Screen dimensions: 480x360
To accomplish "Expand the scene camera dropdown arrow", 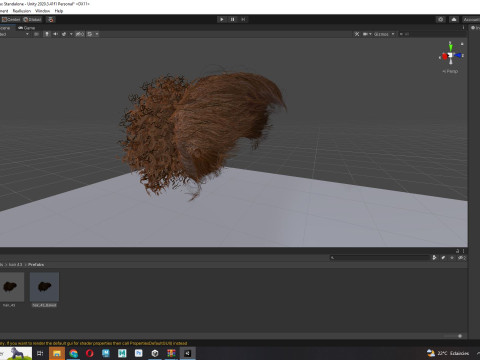I will pyautogui.click(x=370, y=34).
